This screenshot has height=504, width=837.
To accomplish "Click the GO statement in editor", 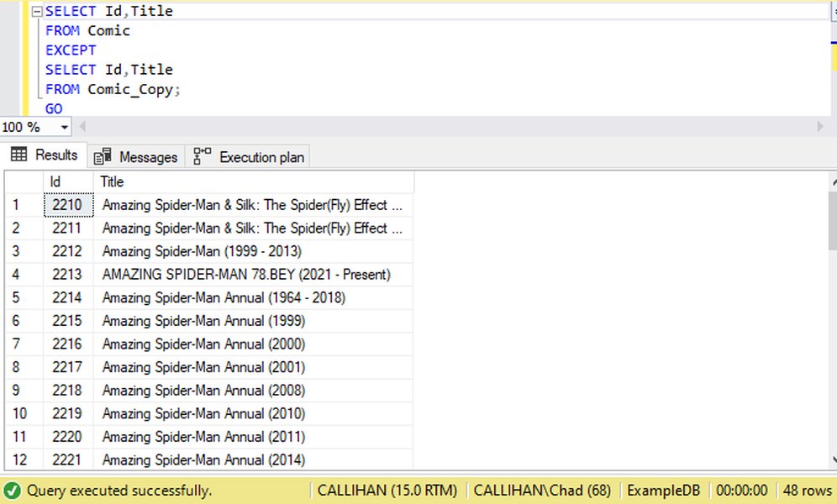I will [x=54, y=109].
